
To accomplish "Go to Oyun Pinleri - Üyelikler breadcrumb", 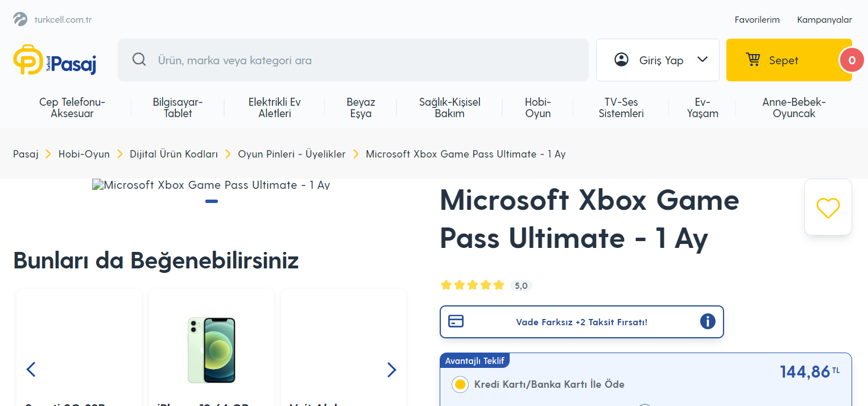I will click(x=292, y=154).
